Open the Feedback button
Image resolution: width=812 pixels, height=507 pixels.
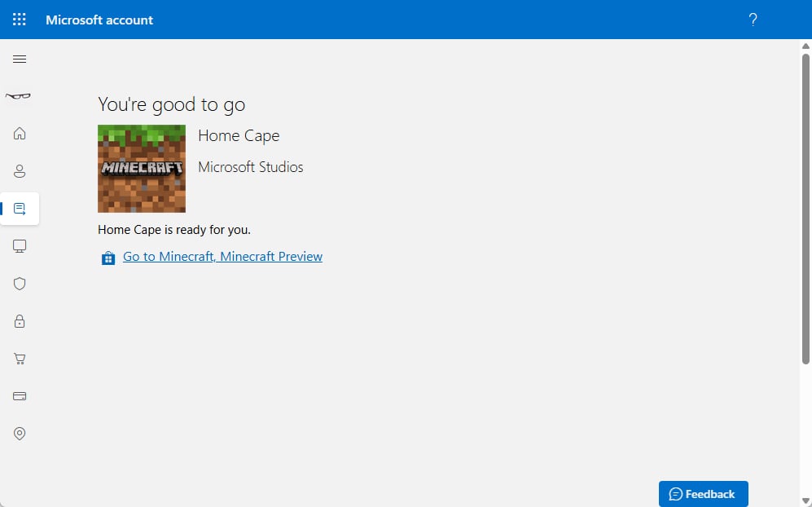[x=703, y=494]
